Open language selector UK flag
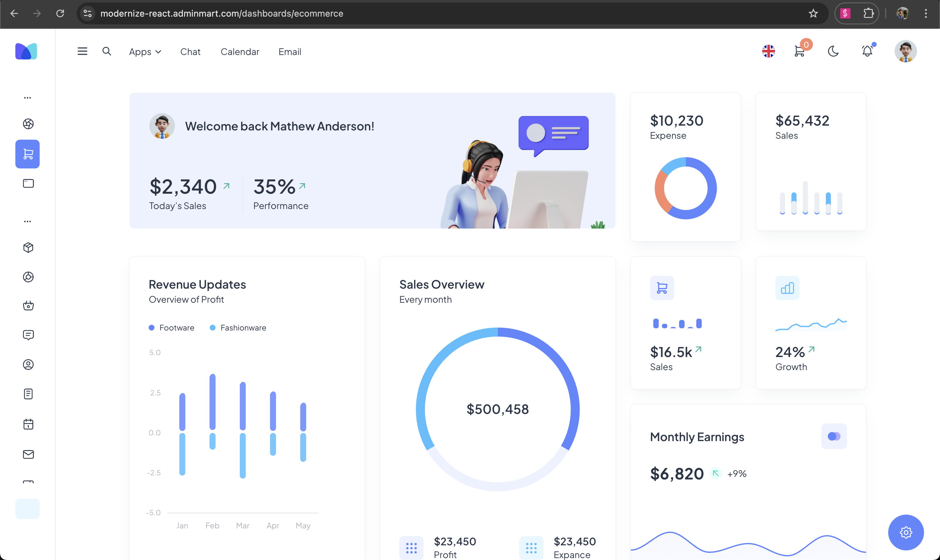 pos(768,51)
